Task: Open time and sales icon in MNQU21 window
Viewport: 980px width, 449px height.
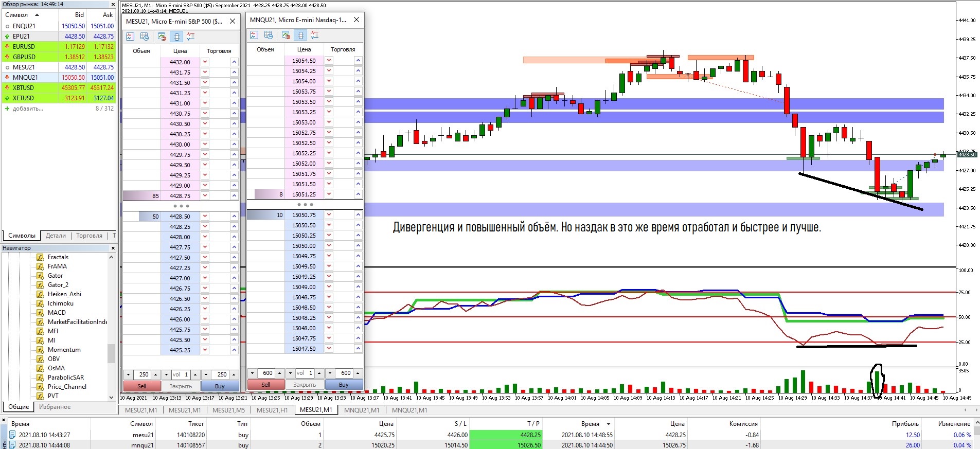Action: click(269, 35)
